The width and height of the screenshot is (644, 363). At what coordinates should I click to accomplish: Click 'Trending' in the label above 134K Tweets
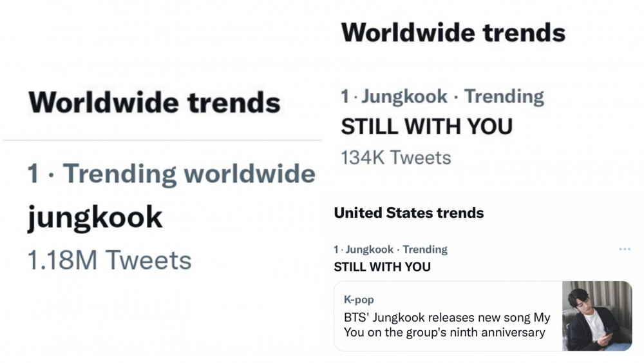pos(504,97)
